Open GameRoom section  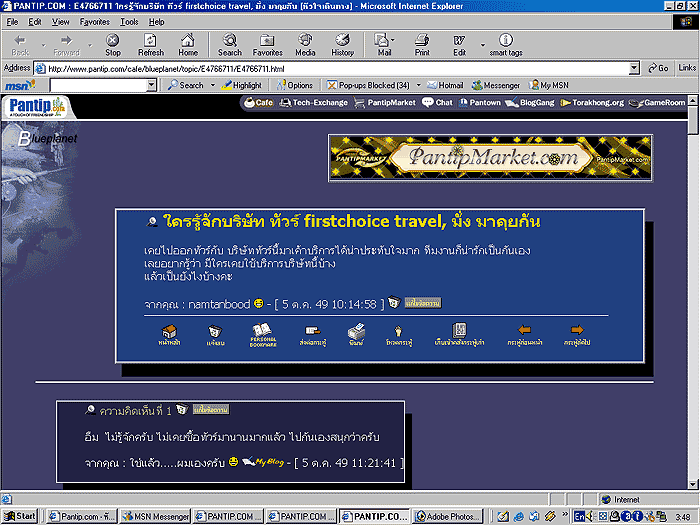657,103
